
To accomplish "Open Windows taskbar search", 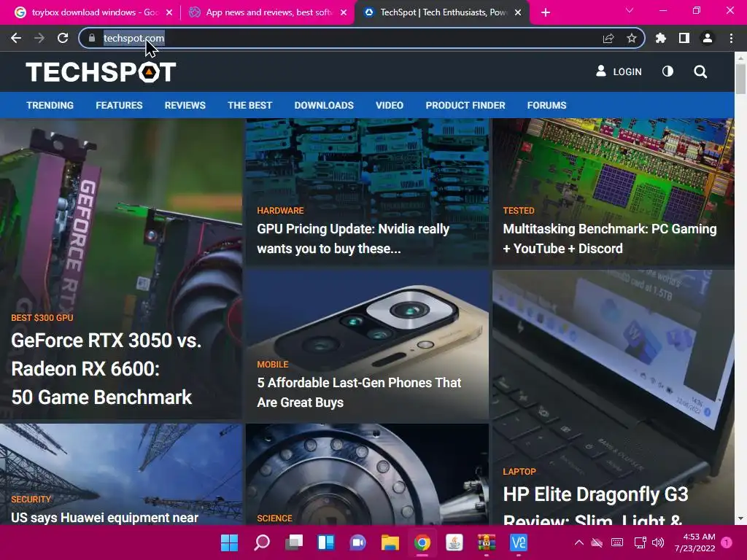I will (262, 542).
